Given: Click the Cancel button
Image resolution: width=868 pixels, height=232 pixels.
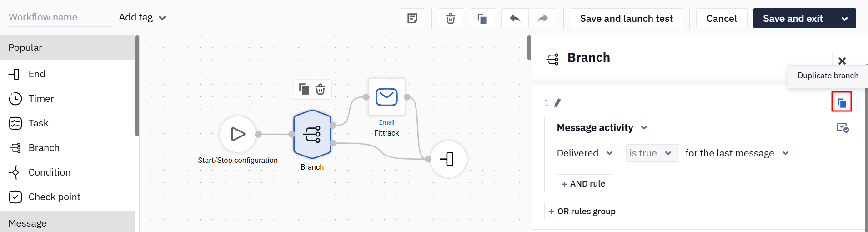Looking at the screenshot, I should [722, 18].
